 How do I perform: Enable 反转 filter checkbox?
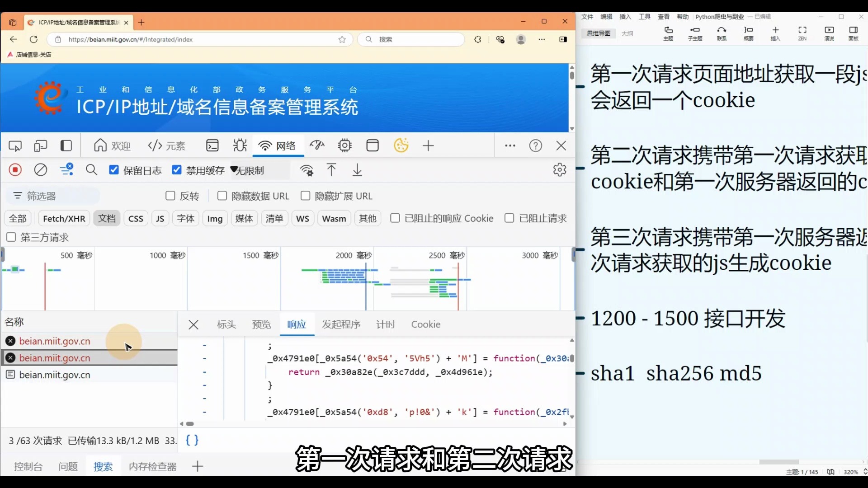pyautogui.click(x=170, y=196)
